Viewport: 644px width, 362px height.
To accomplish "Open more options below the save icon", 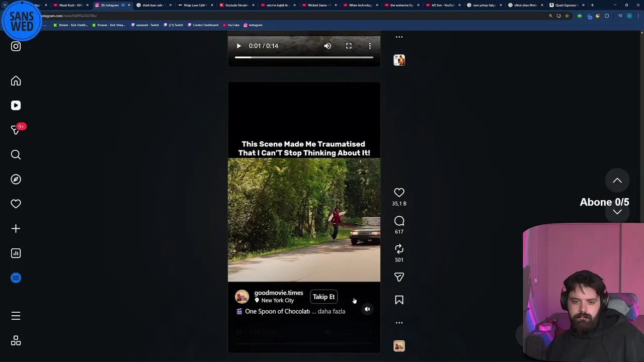I will (399, 323).
